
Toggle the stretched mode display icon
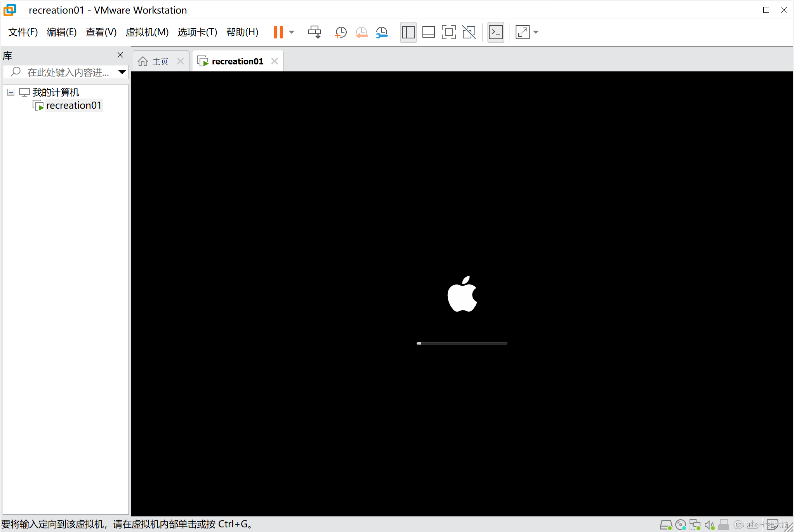[x=522, y=32]
